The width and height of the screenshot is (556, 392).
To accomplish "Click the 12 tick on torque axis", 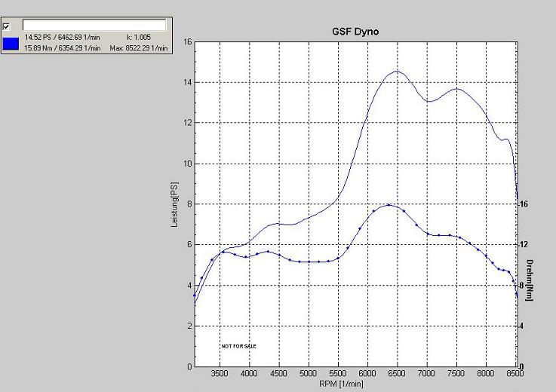I will (524, 244).
